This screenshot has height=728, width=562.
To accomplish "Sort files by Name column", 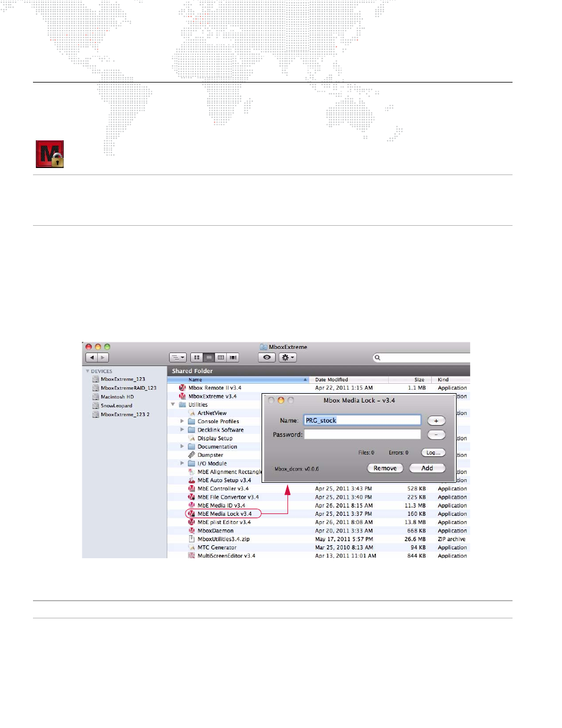I will pos(239,380).
